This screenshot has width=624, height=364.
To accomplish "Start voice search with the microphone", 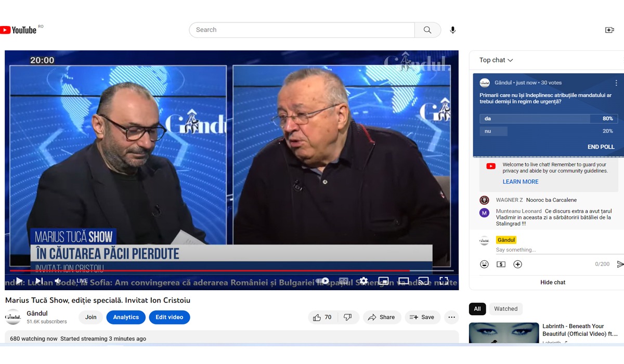I will tap(453, 30).
